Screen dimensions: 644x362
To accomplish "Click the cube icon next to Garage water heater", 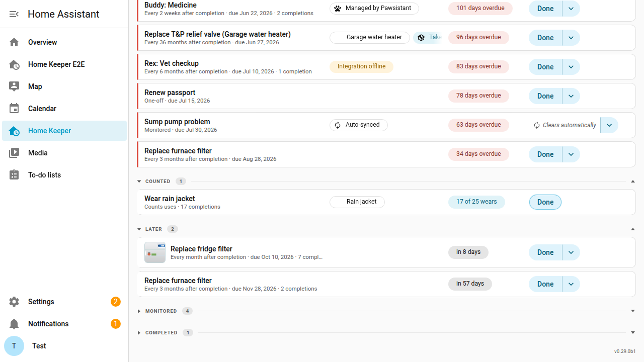I will [x=421, y=37].
